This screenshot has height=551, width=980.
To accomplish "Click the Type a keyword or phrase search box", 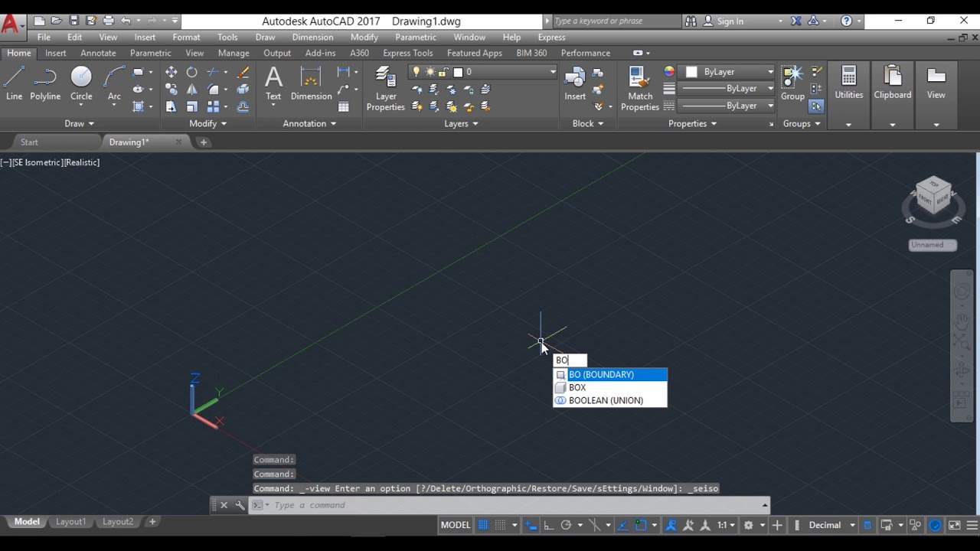I will pos(616,21).
